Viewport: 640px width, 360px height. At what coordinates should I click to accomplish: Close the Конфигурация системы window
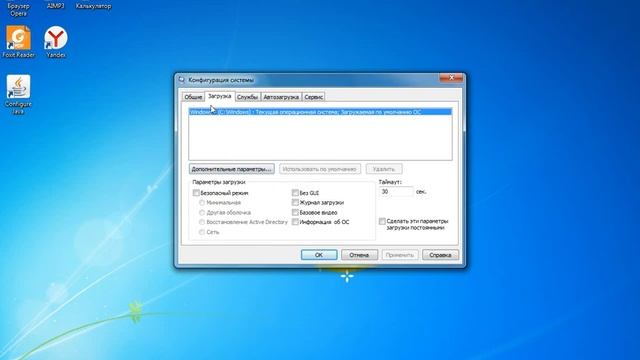pos(451,78)
